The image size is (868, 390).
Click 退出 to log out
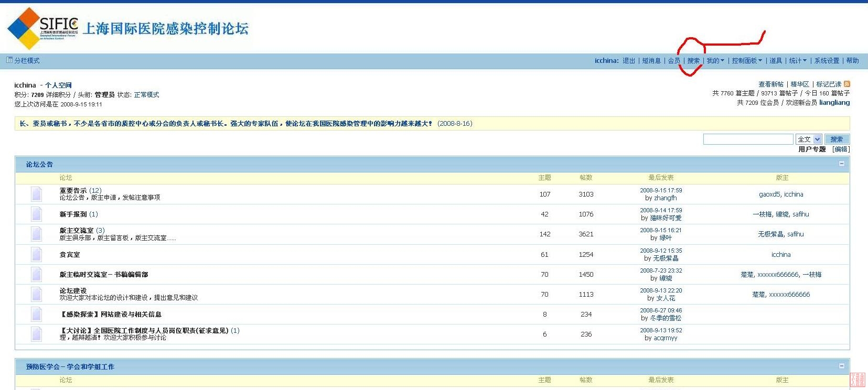point(628,61)
